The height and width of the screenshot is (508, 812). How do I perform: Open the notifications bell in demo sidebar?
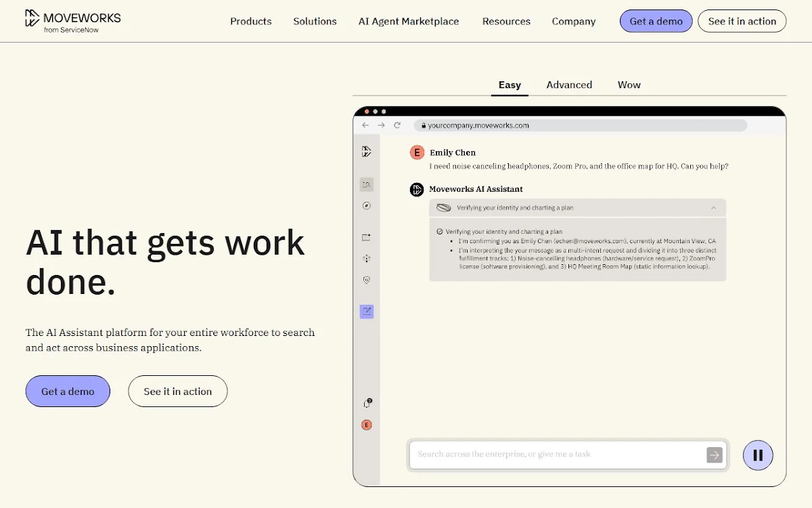pyautogui.click(x=367, y=403)
